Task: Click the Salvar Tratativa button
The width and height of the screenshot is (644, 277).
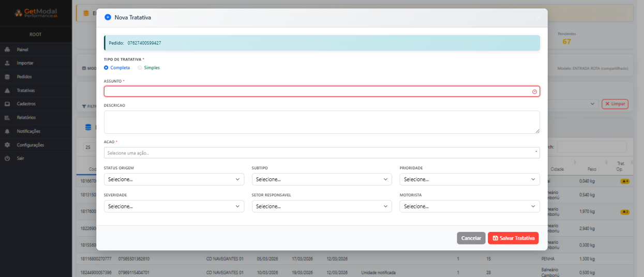Action: pos(513,238)
